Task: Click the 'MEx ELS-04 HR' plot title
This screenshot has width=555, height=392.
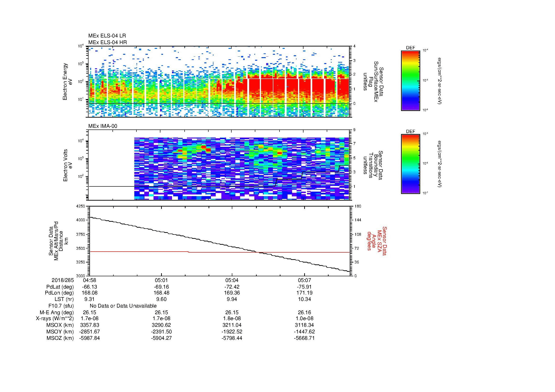Action: point(107,42)
